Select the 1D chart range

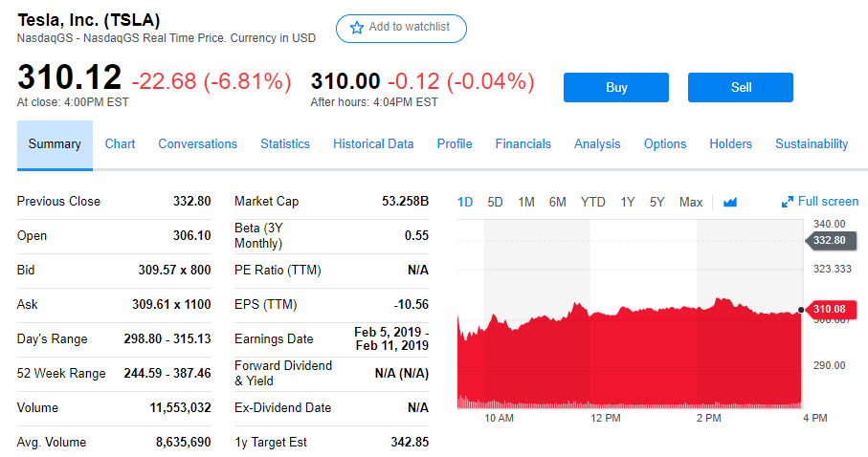coord(465,203)
